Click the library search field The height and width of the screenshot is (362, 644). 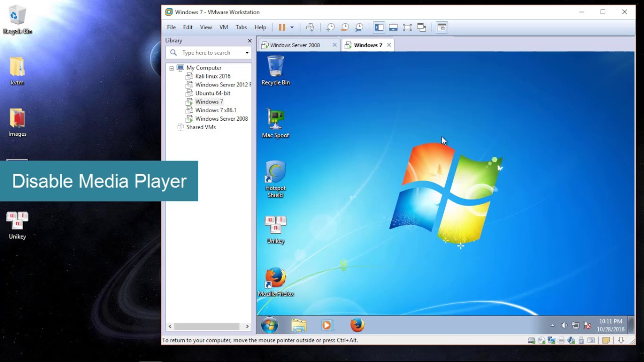coord(208,53)
